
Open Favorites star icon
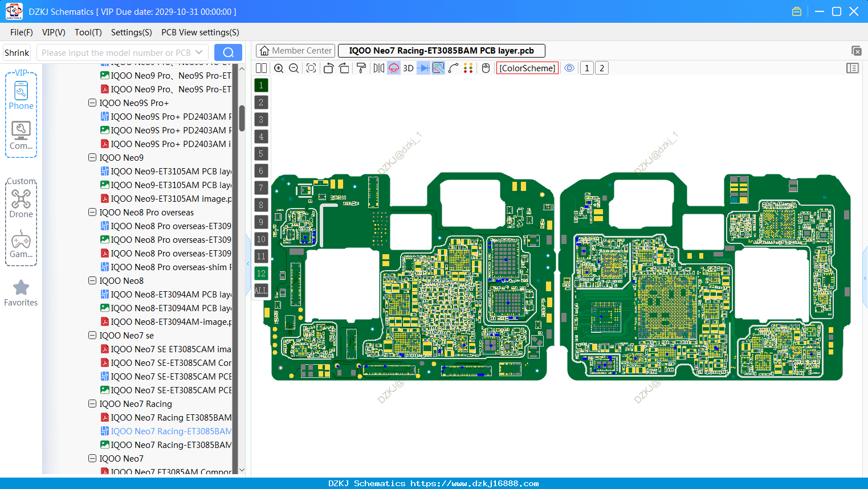click(x=21, y=293)
